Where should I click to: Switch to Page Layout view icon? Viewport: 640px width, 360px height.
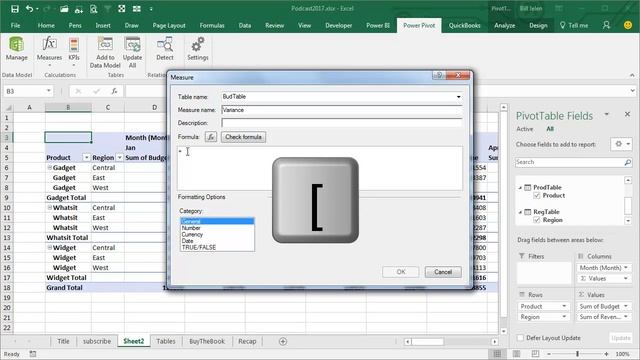coord(516,354)
